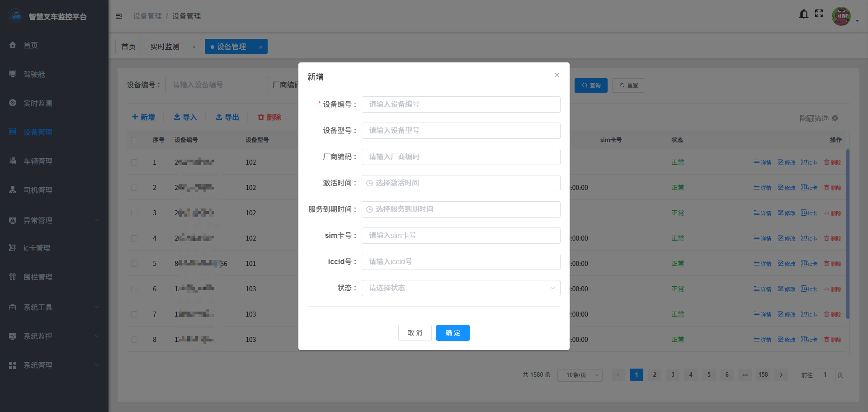
Task: Open the user avatar menu
Action: (842, 16)
